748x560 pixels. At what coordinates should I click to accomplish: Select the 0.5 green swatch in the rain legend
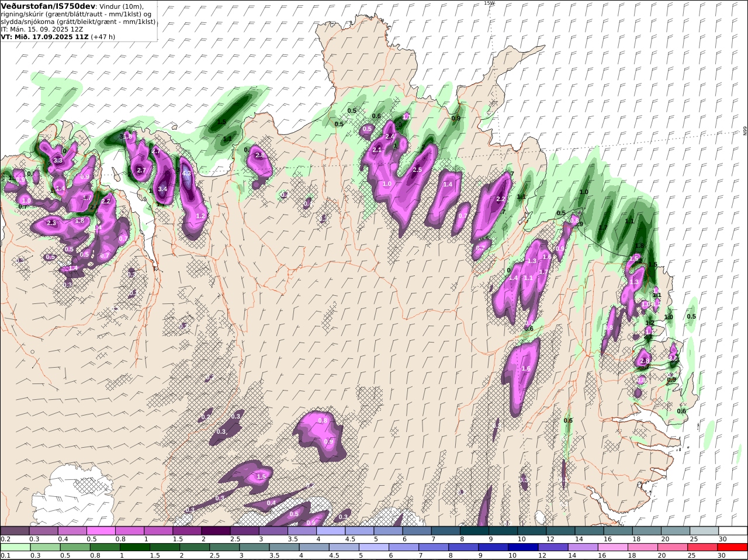(x=76, y=547)
